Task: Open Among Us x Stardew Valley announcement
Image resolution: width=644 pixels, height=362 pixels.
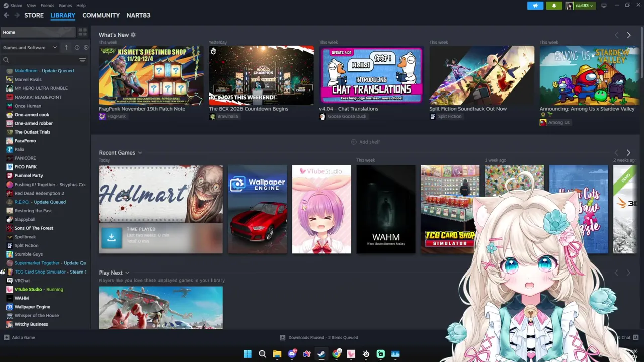Action: [x=590, y=75]
